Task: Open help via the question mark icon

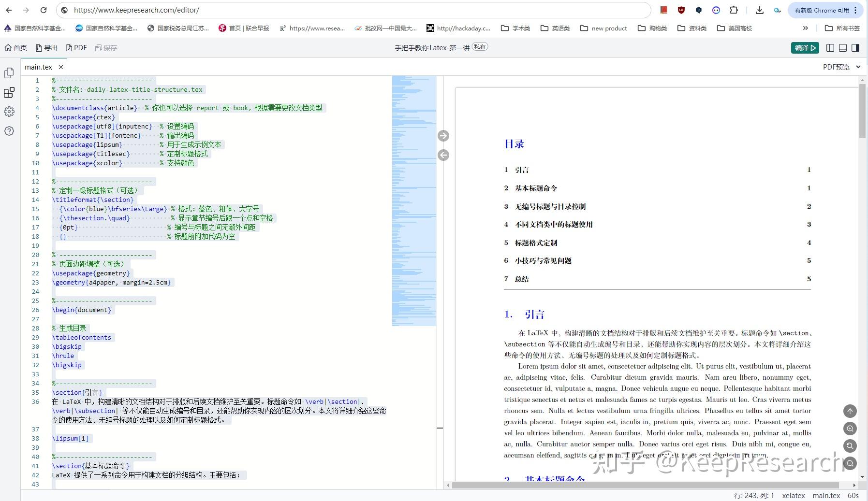Action: coord(9,131)
